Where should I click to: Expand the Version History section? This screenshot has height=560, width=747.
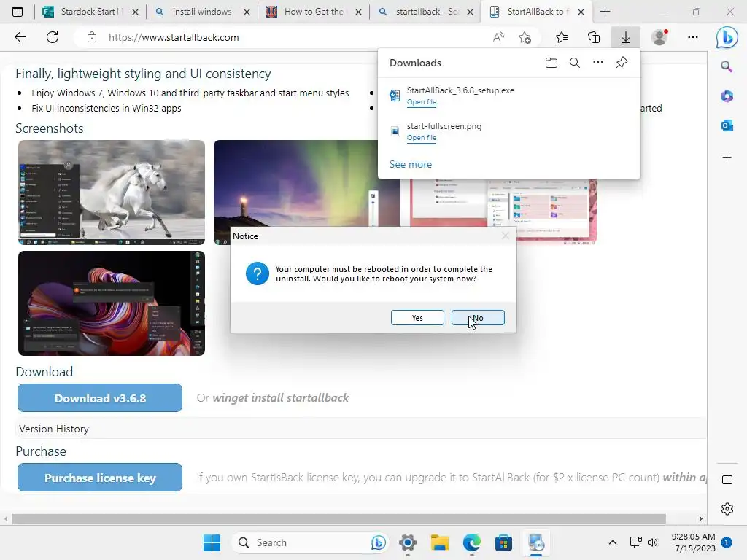tap(54, 429)
